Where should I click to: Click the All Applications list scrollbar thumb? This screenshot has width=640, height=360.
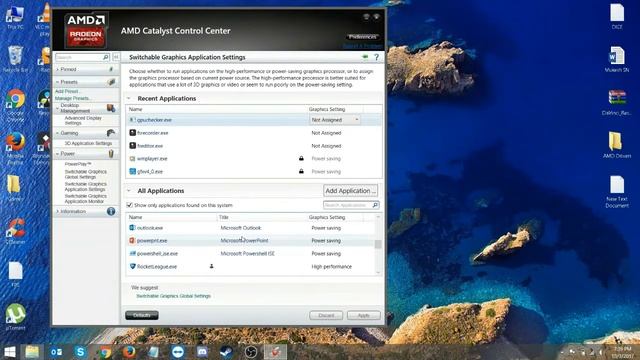[378, 244]
